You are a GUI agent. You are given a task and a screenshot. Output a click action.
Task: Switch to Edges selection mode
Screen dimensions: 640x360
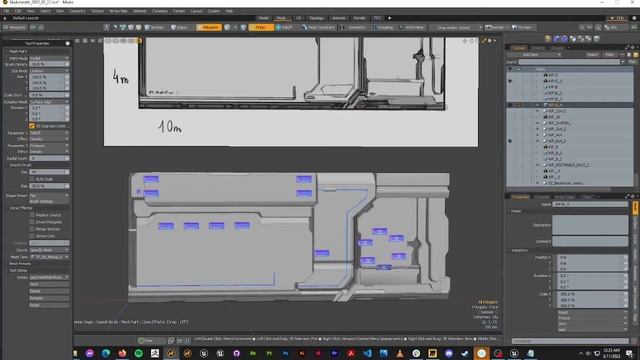click(179, 27)
